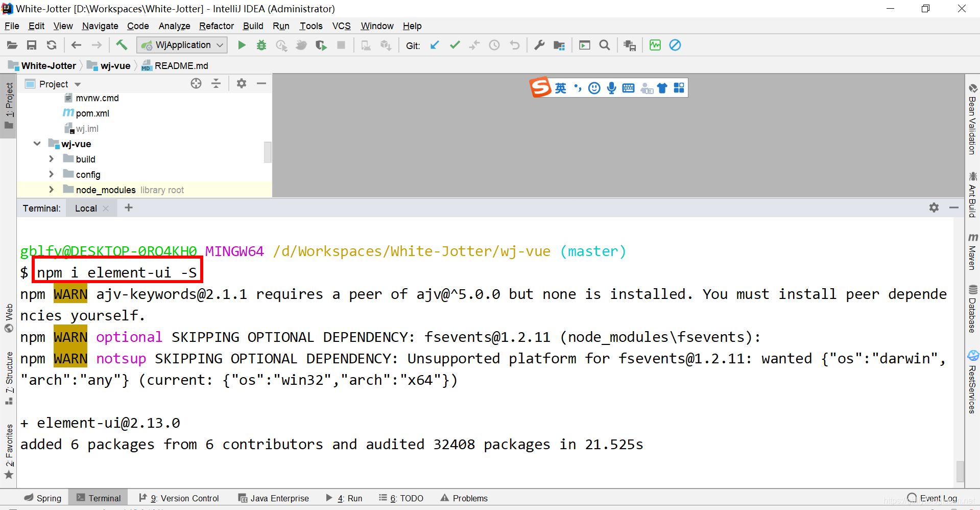Open Java Enterprise tool window

click(274, 498)
